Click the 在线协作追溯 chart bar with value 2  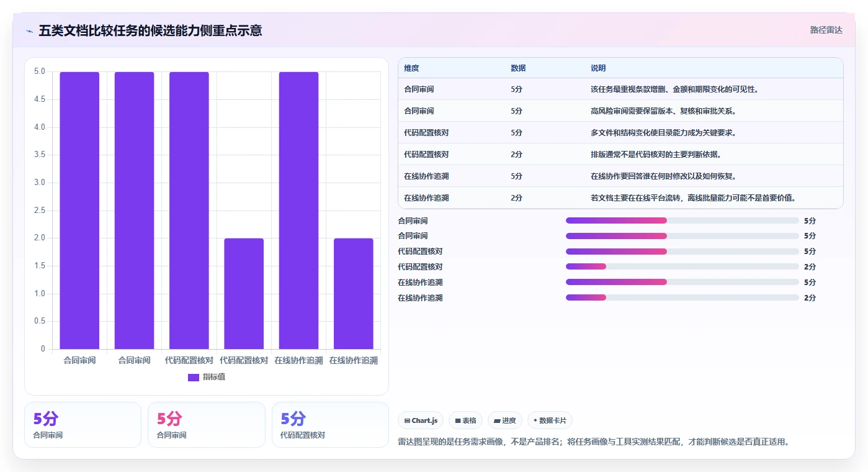[354, 294]
